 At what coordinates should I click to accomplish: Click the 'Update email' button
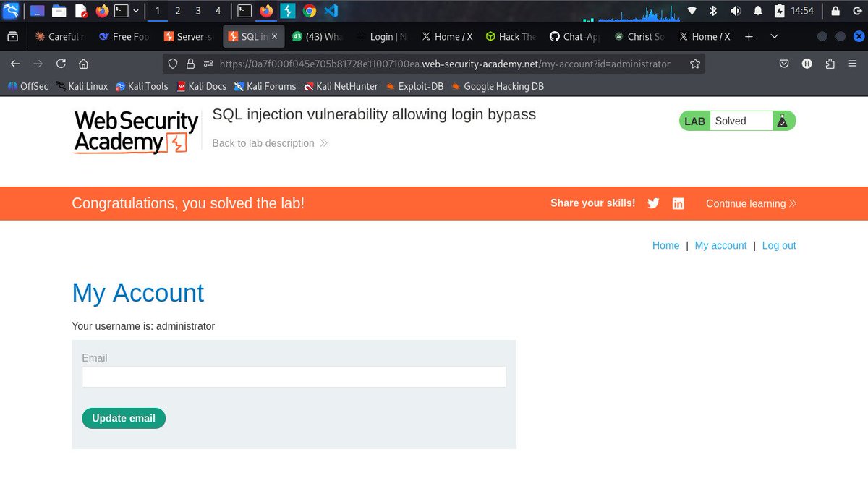(123, 418)
